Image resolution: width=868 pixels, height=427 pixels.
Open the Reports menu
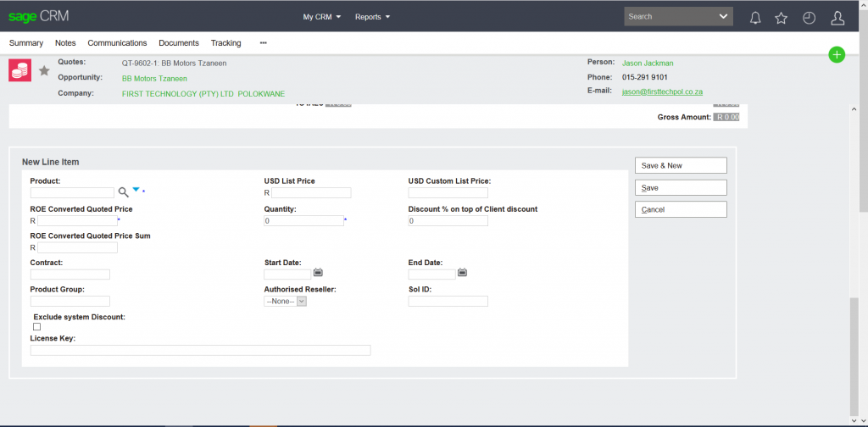[372, 17]
